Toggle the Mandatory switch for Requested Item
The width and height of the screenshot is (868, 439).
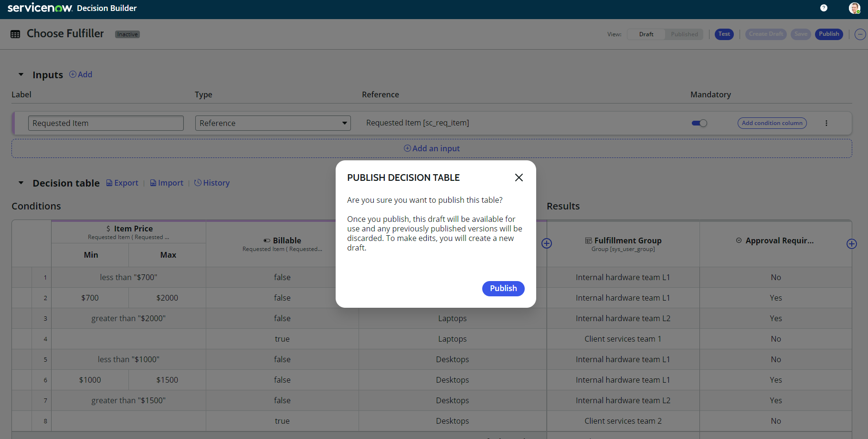tap(699, 123)
